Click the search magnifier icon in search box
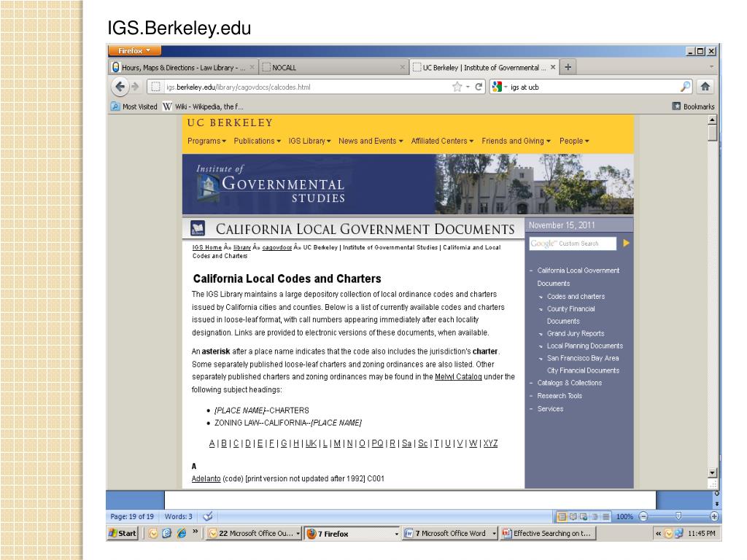This screenshot has height=560, width=747. point(685,87)
